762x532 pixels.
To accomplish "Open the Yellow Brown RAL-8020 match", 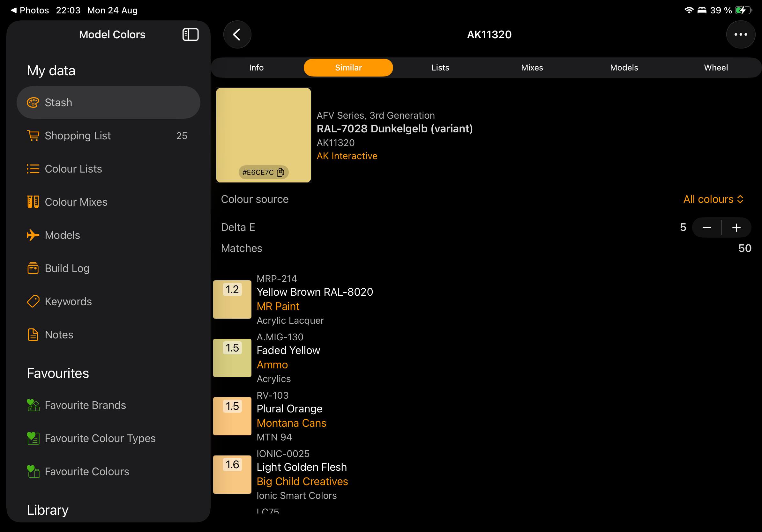I will [486, 299].
